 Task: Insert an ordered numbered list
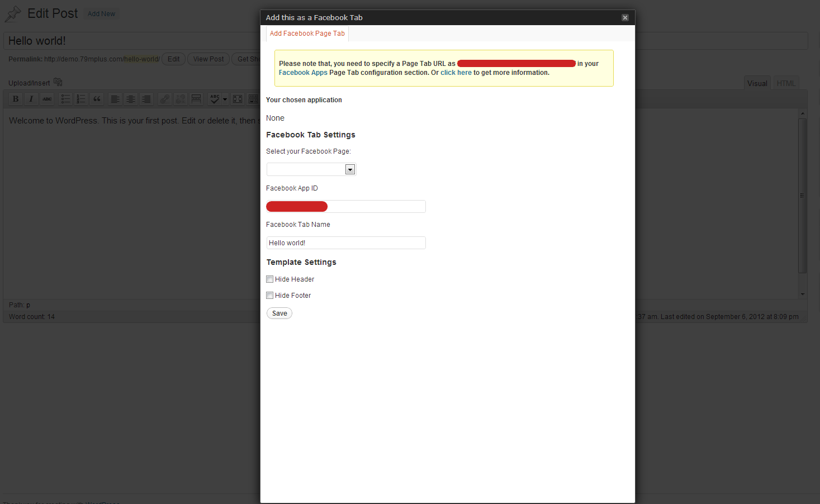(81, 99)
